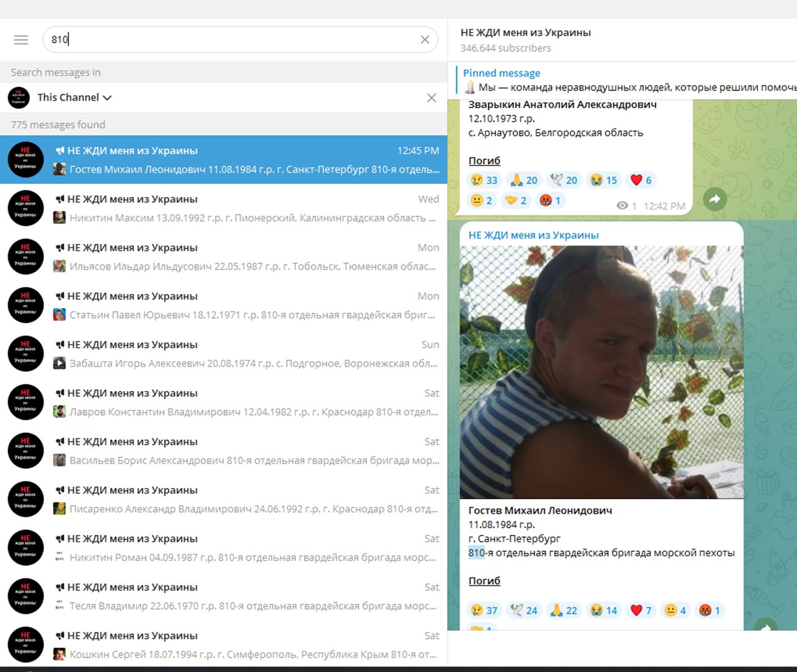Open channel header НЕ ЖДИ меня из Украины

[525, 33]
